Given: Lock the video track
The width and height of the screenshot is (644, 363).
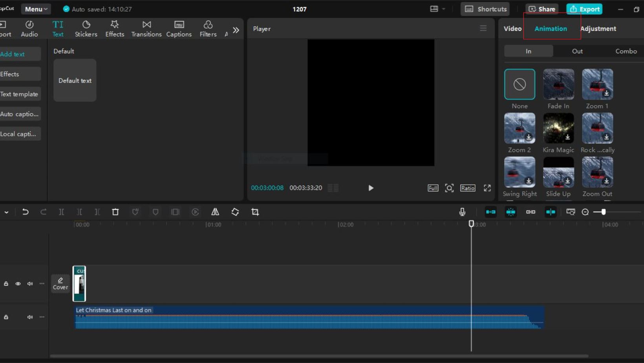Looking at the screenshot, I should [x=6, y=284].
